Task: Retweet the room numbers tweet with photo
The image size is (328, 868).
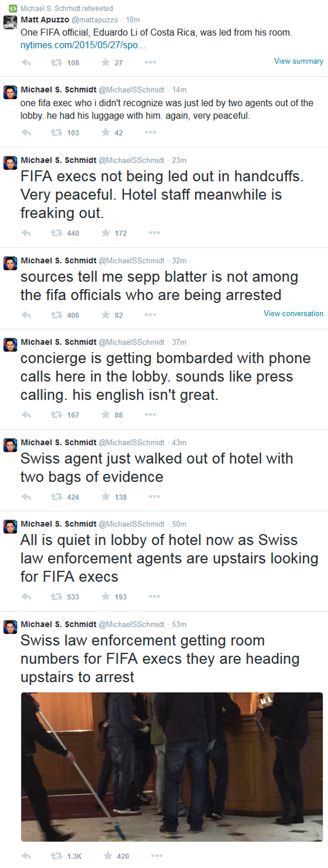Action: pos(56,856)
